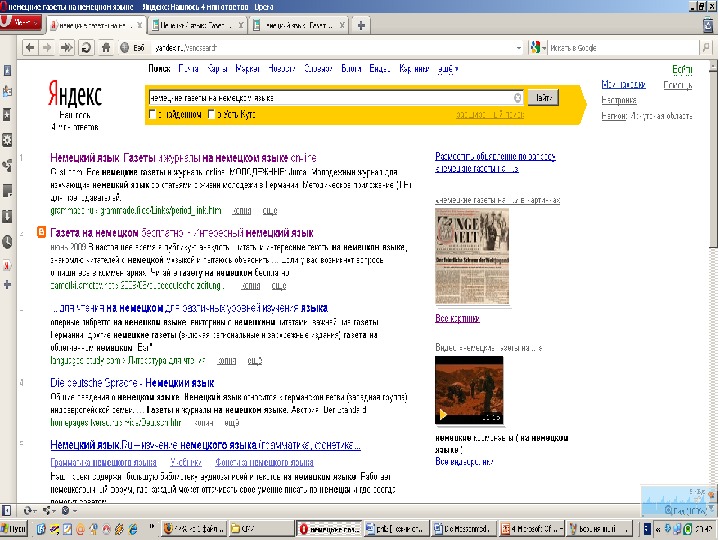Screen dimensions: 720x540
Task: Switch to the second browser tab
Action: [197, 25]
